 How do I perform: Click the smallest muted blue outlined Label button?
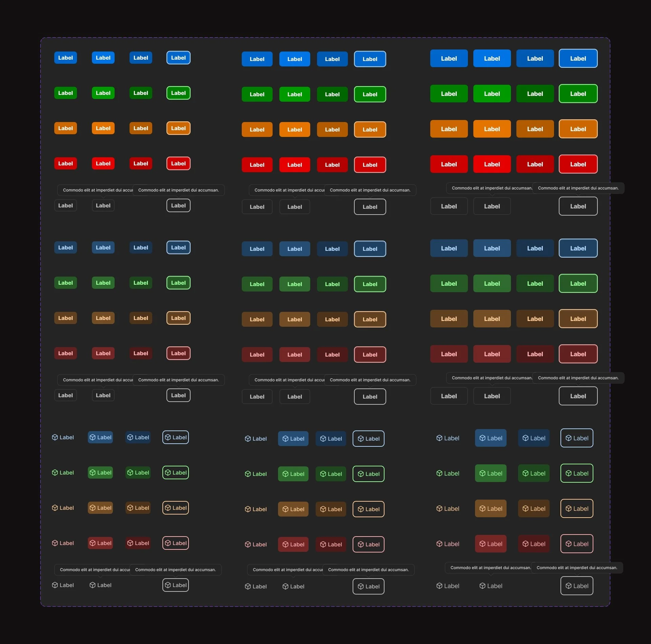[x=178, y=247]
